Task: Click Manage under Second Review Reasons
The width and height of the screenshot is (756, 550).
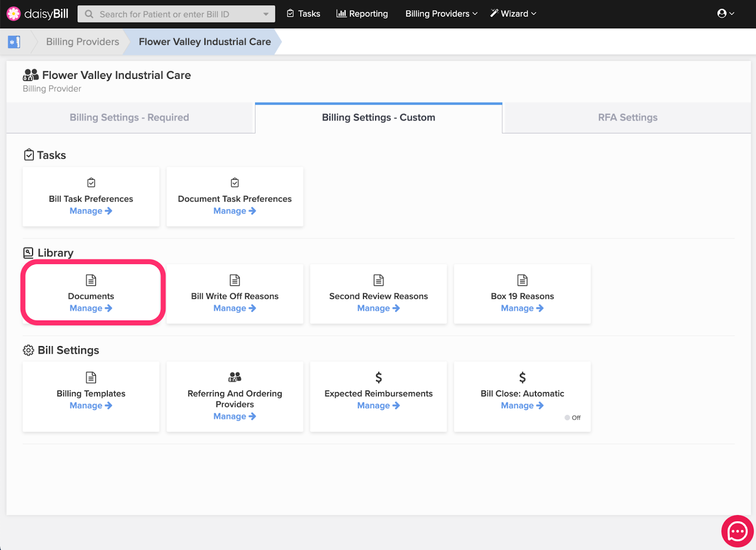Action: [378, 308]
